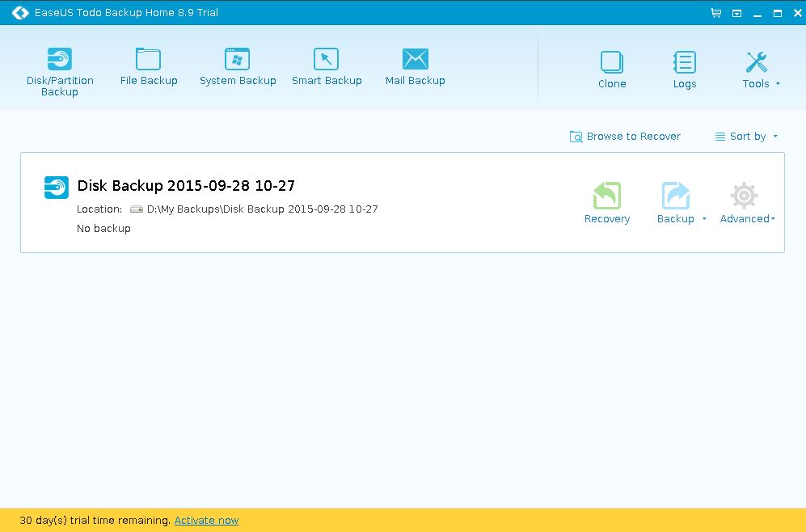Click the Backup icon for Disk Backup task

675,196
